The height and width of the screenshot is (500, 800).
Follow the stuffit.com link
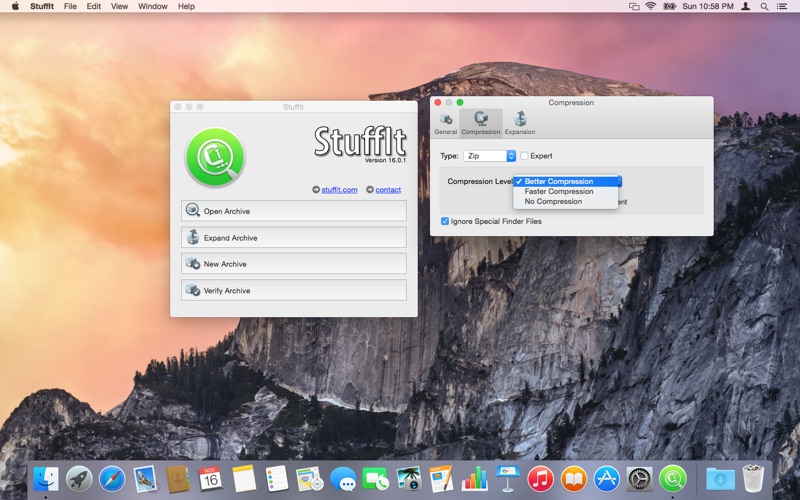coord(339,190)
